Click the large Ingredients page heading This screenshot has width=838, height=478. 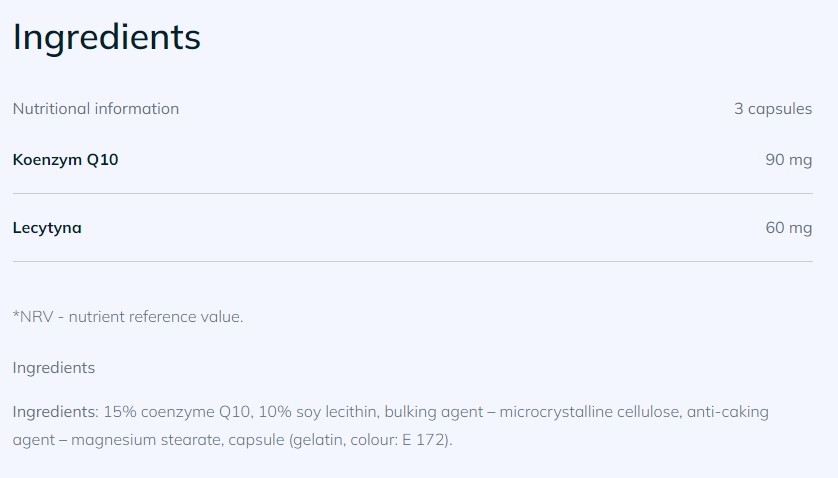(x=106, y=38)
